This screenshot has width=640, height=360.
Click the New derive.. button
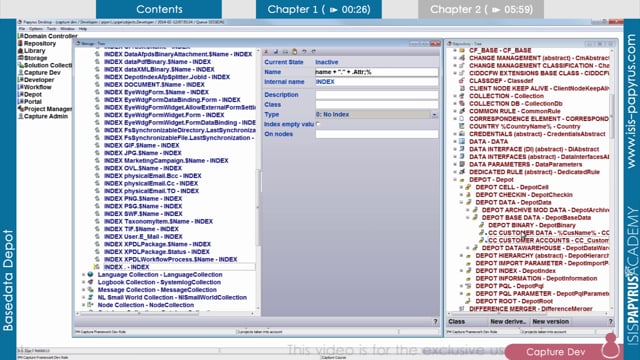pyautogui.click(x=509, y=322)
